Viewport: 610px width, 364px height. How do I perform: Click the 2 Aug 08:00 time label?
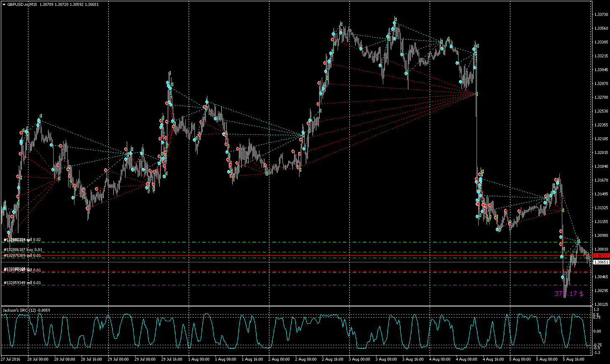coord(306,359)
